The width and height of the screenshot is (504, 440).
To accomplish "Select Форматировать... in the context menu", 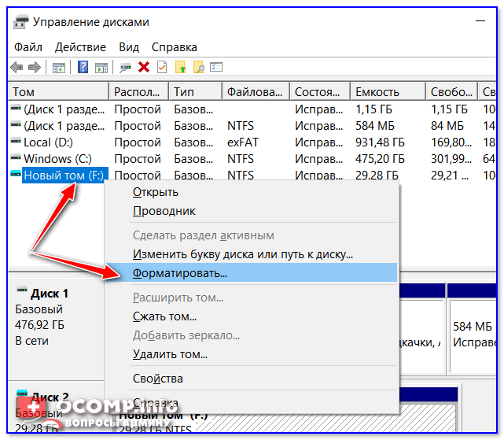I will (252, 273).
